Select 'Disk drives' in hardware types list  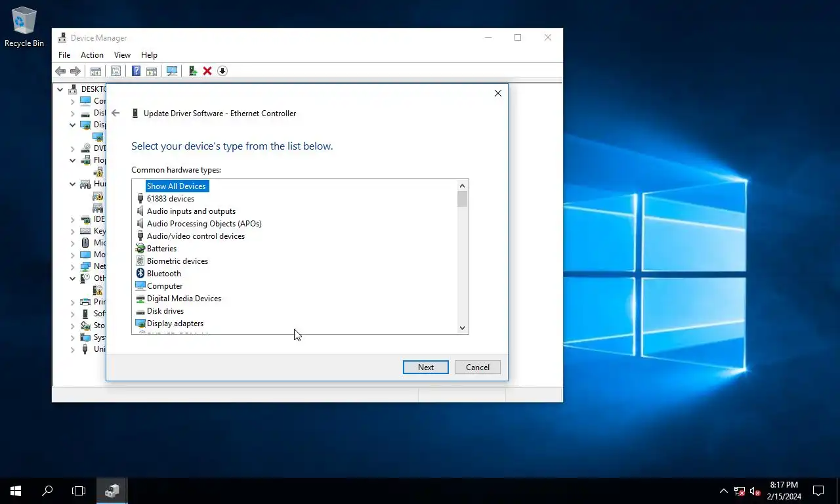(165, 311)
